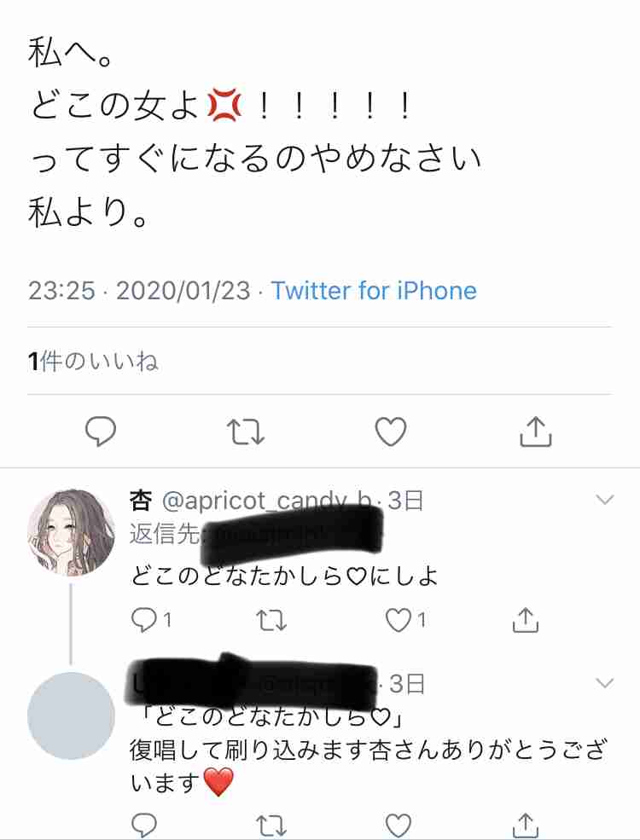Retweet 杏's reply
The height and width of the screenshot is (840, 640).
pos(271,621)
